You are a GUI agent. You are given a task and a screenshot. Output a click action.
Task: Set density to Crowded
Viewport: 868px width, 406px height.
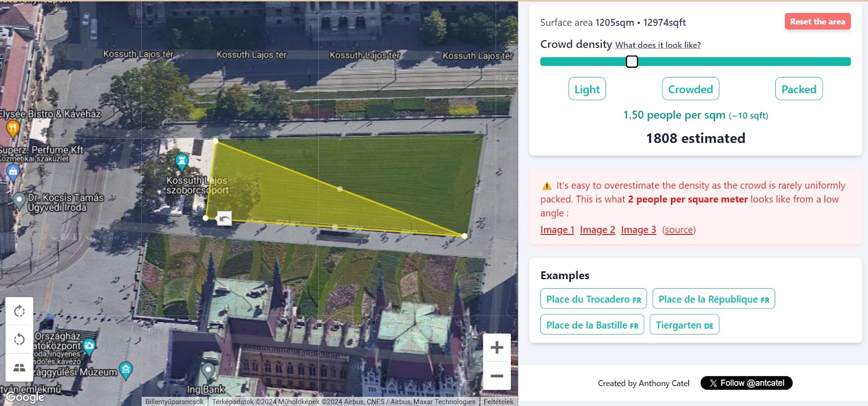(x=691, y=89)
